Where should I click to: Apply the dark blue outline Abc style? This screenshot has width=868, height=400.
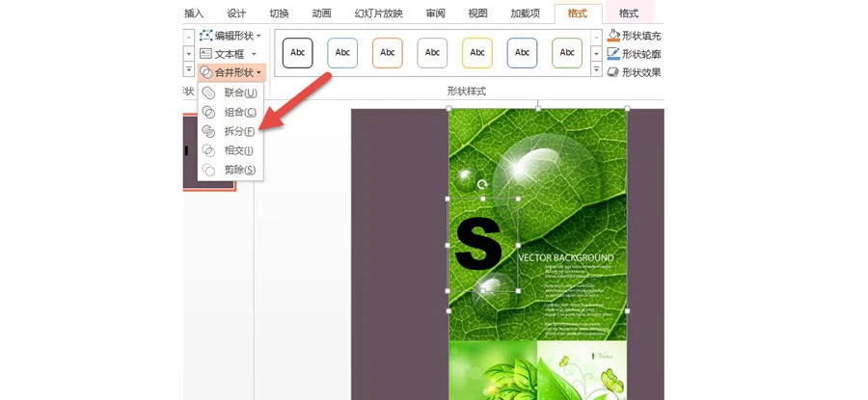coord(522,53)
